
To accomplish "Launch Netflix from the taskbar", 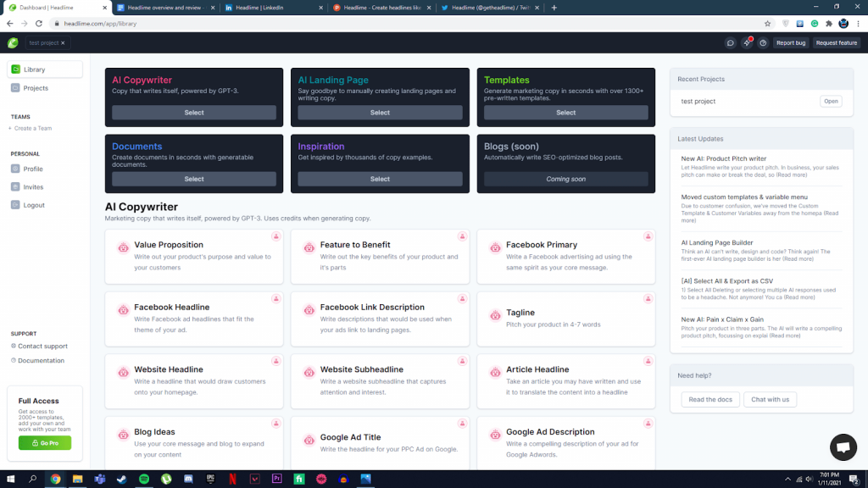I will coord(232,480).
